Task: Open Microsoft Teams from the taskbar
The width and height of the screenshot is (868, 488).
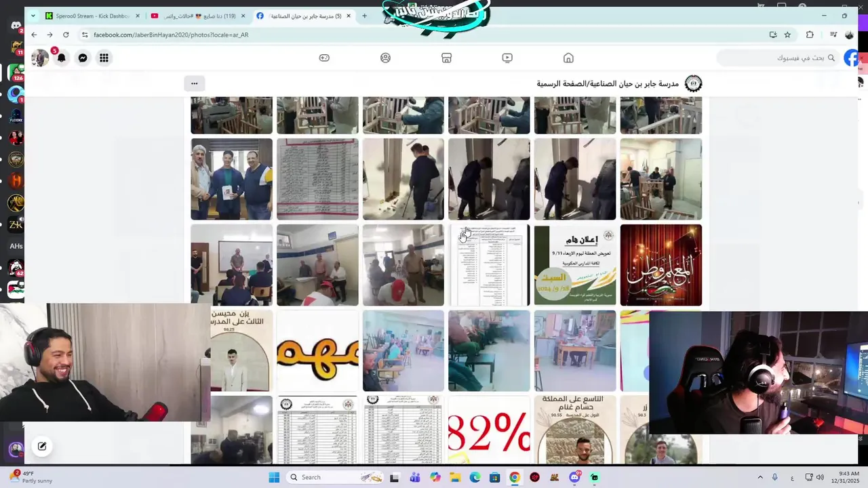Action: click(415, 477)
